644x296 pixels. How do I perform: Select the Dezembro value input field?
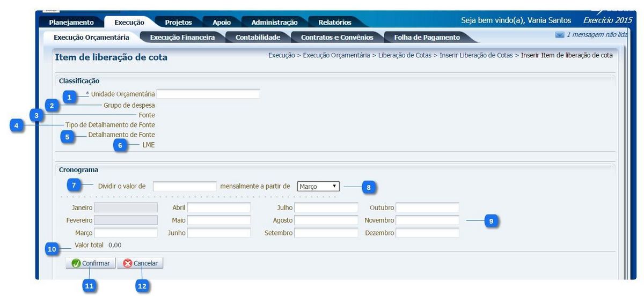point(427,233)
